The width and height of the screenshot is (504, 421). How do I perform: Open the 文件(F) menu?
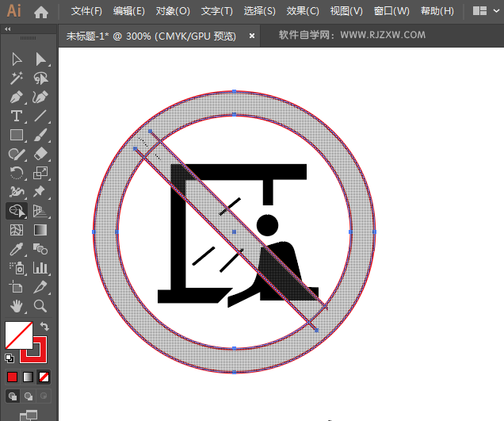pyautogui.click(x=86, y=11)
